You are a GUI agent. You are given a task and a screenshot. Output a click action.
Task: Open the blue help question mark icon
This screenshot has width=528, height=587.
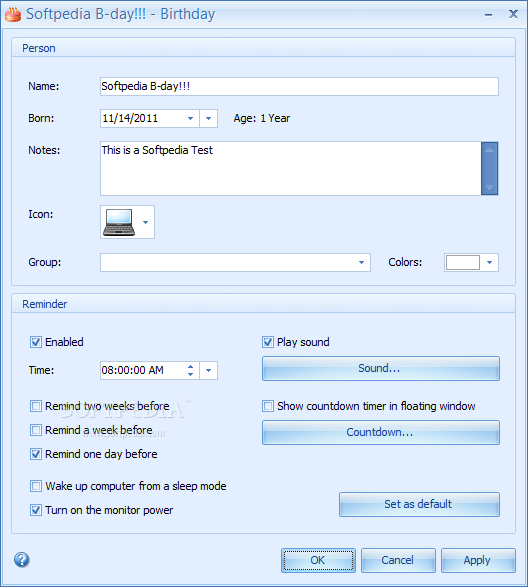tap(22, 560)
